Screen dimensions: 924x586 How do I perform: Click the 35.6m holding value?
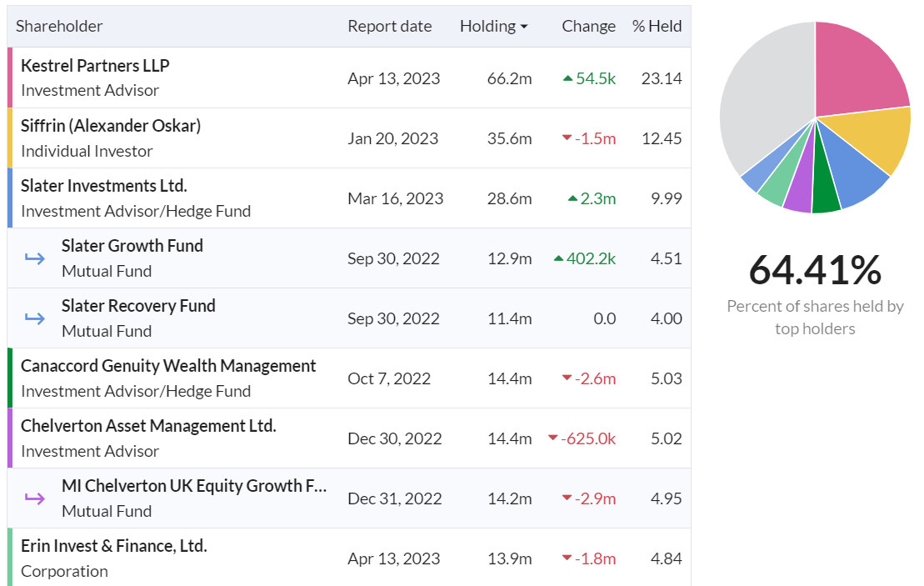tap(509, 138)
